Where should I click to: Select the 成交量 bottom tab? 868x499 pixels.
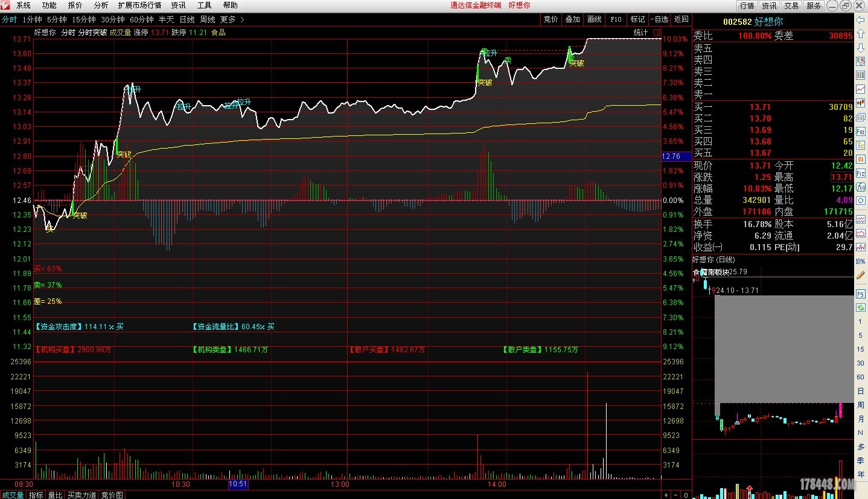pyautogui.click(x=13, y=495)
